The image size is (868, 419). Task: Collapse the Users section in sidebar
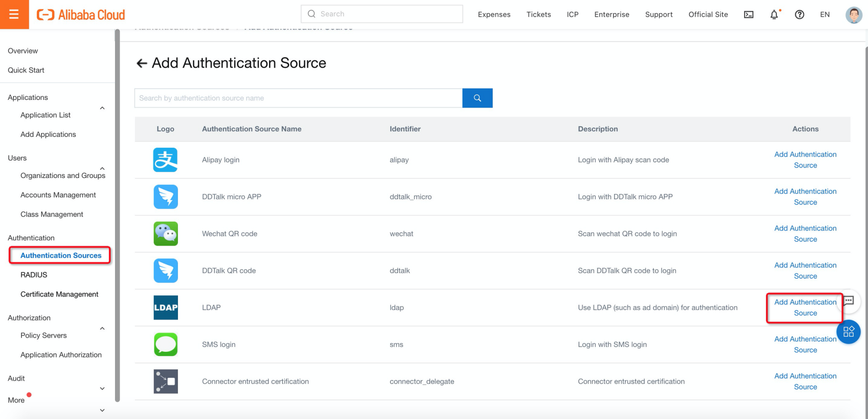click(x=102, y=168)
